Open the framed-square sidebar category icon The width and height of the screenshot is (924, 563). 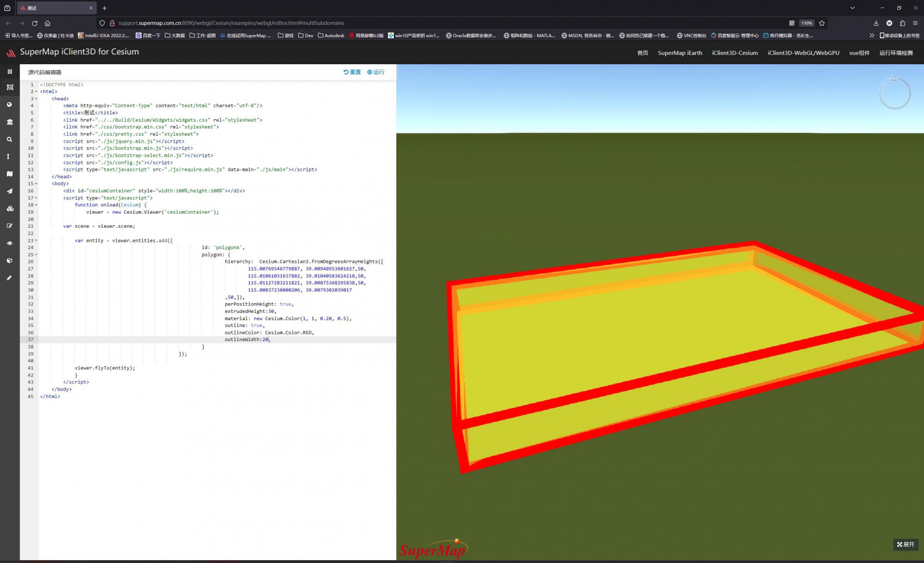pyautogui.click(x=10, y=87)
